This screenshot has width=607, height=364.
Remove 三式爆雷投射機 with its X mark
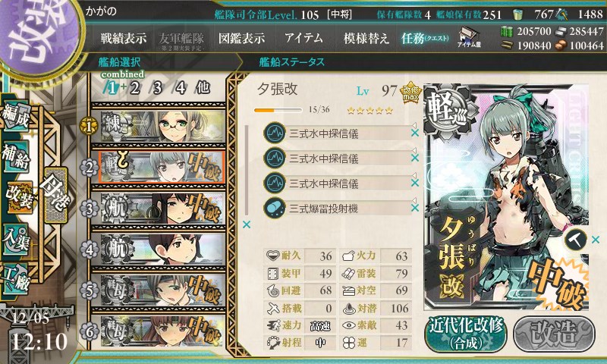(x=415, y=208)
